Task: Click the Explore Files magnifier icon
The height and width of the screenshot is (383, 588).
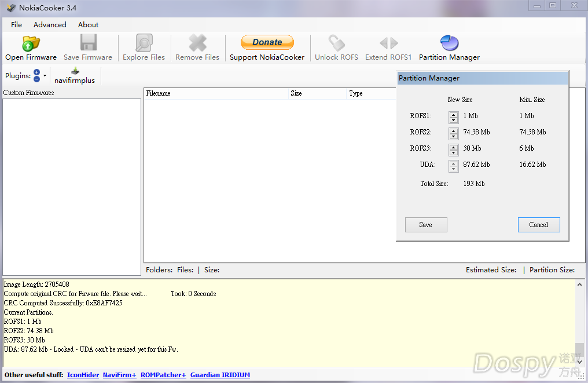Action: (x=144, y=43)
